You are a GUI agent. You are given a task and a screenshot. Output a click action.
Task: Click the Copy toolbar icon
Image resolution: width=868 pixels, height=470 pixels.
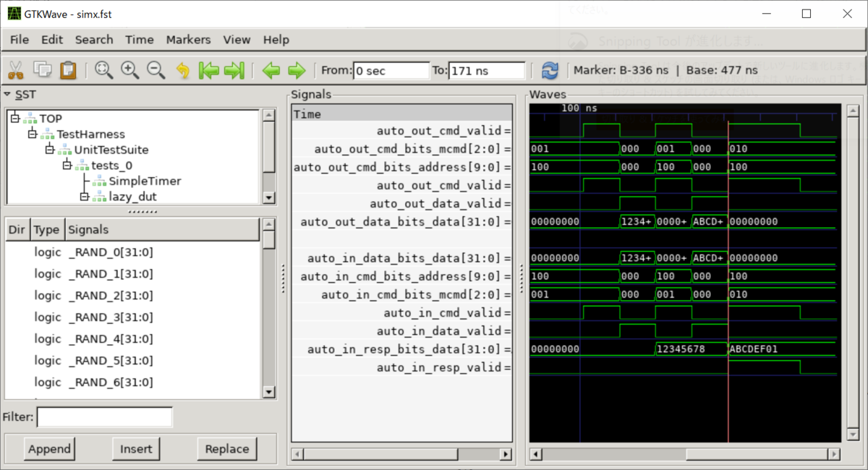point(43,70)
